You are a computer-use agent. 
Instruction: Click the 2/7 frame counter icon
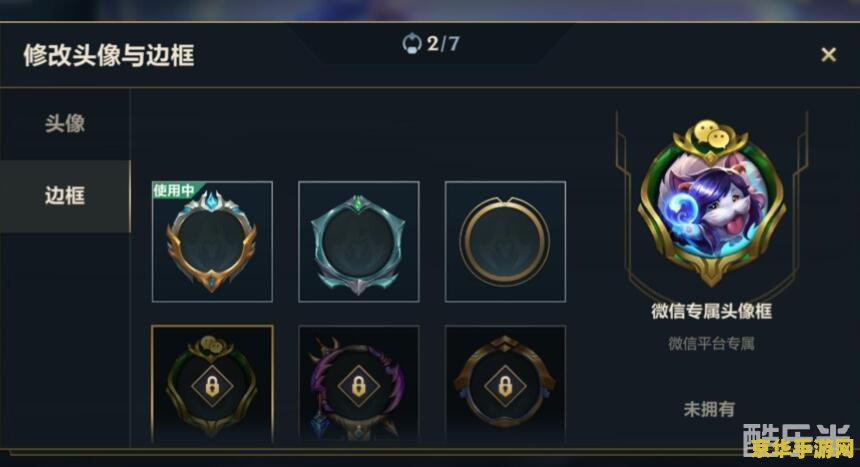point(412,43)
